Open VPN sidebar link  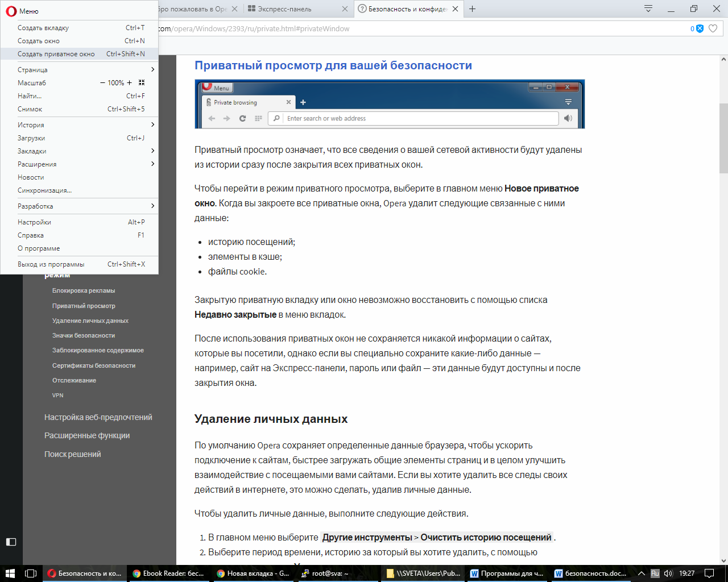point(58,395)
